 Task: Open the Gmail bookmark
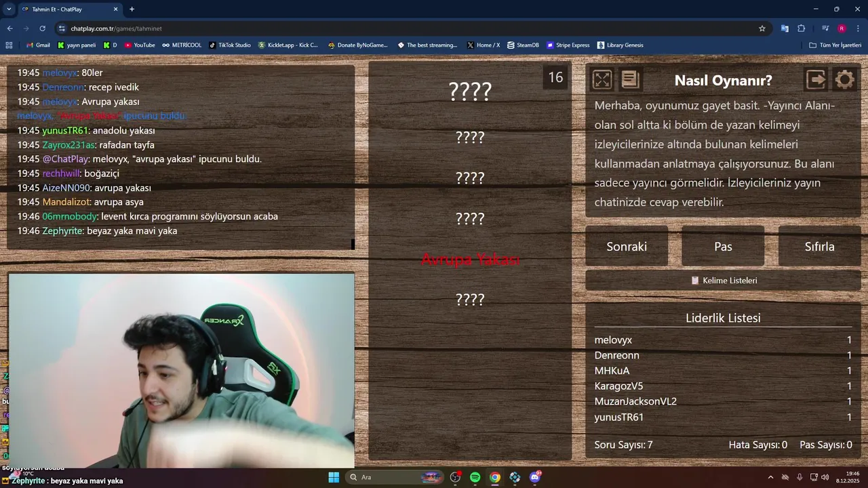38,45
